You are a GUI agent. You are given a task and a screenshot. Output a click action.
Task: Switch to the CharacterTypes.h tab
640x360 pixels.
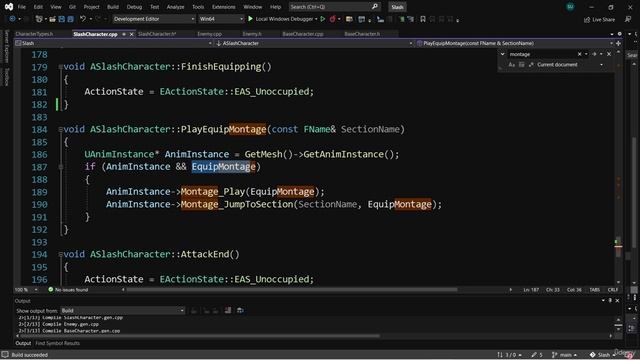pyautogui.click(x=34, y=34)
